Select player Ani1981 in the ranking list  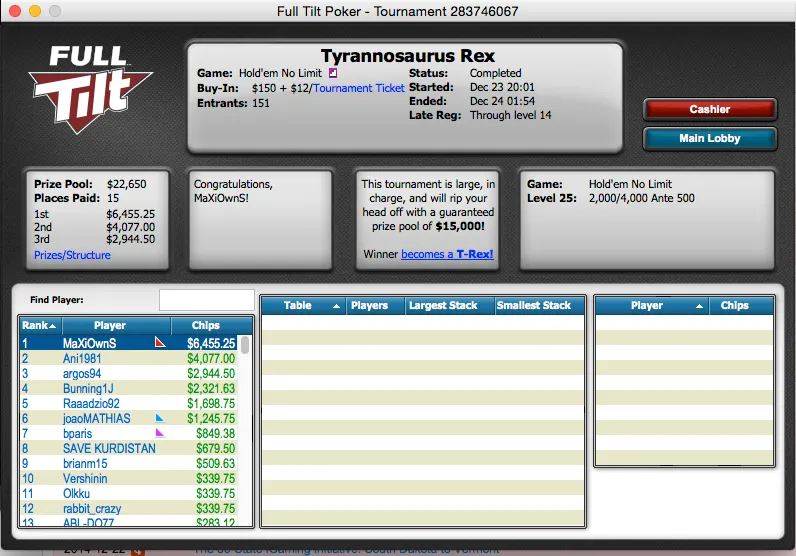point(84,358)
